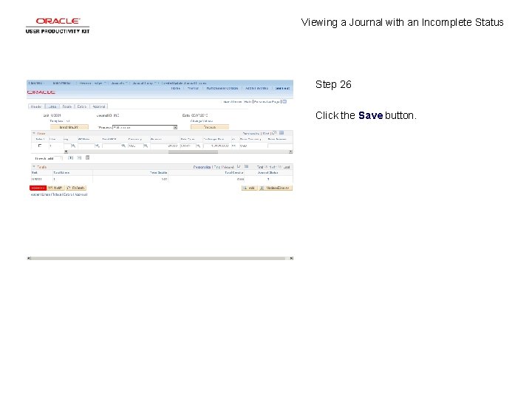532x399 pixels.
Task: Click the lookup icon beside the Fund Affil field
Action: tap(123, 146)
